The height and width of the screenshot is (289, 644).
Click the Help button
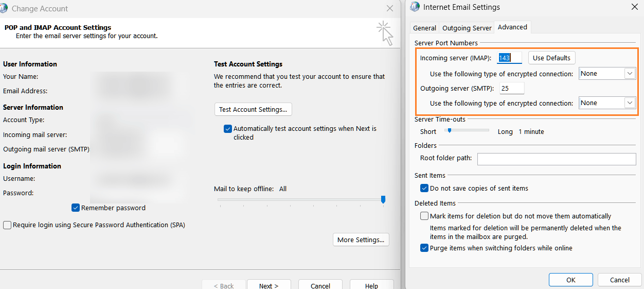point(371,285)
